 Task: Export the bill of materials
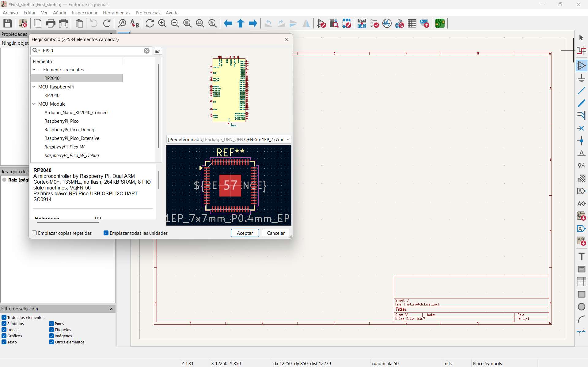tap(424, 23)
